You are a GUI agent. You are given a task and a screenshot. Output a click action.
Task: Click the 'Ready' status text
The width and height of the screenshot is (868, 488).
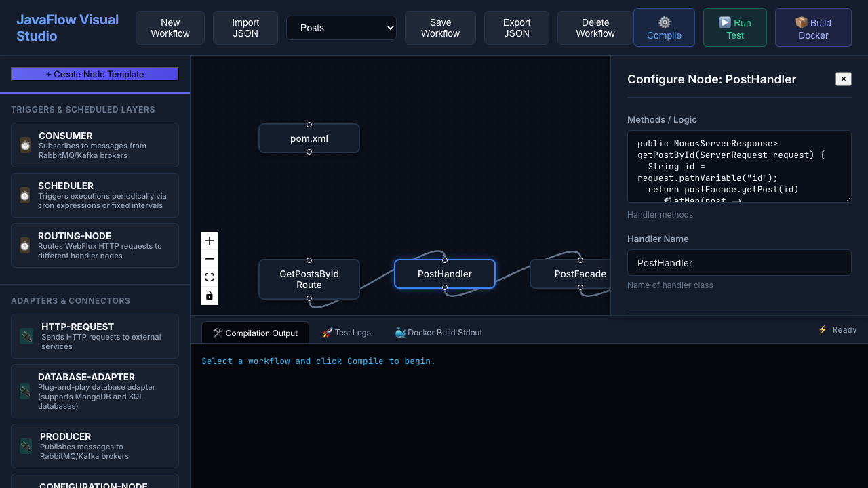(845, 330)
